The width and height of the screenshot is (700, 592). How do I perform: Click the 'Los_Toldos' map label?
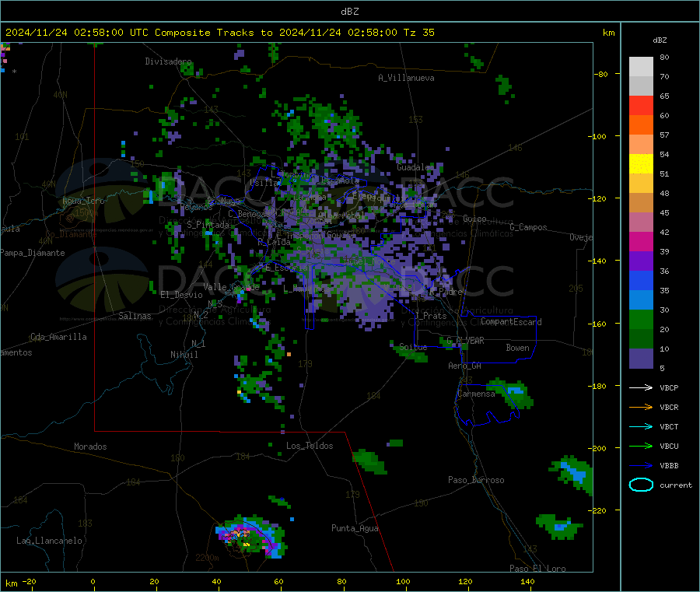[310, 446]
